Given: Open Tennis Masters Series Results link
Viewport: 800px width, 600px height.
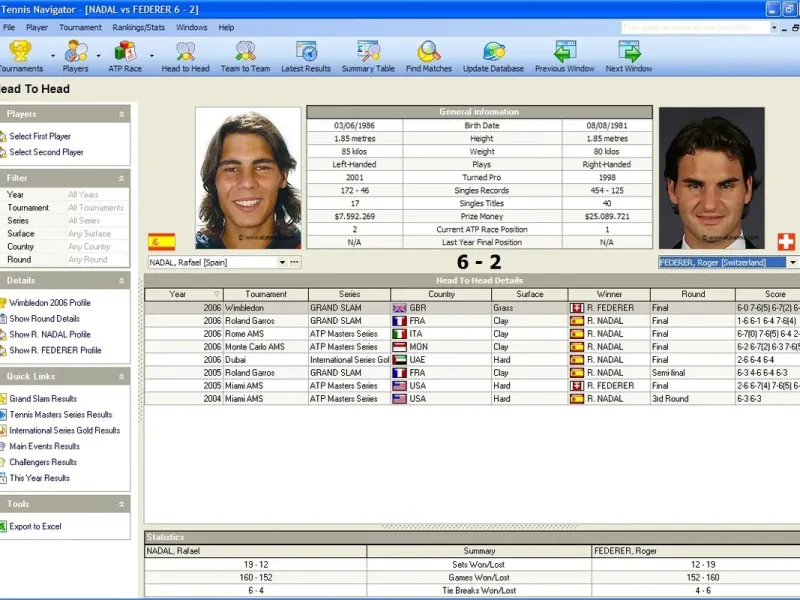Looking at the screenshot, I should [x=61, y=414].
